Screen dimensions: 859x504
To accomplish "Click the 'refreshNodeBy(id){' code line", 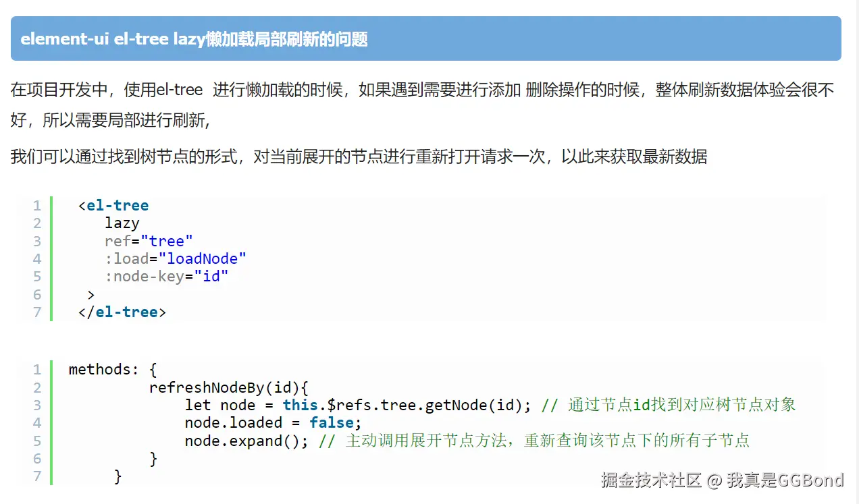I will point(229,387).
